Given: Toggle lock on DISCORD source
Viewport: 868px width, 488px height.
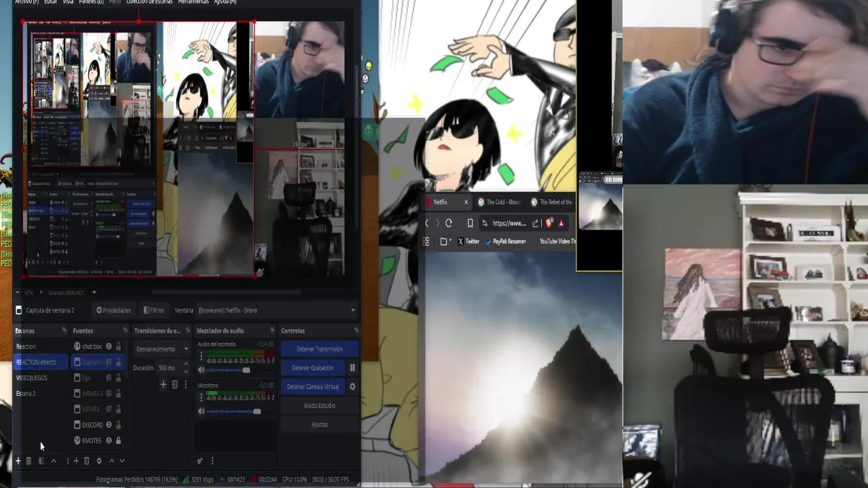Looking at the screenshot, I should 118,425.
